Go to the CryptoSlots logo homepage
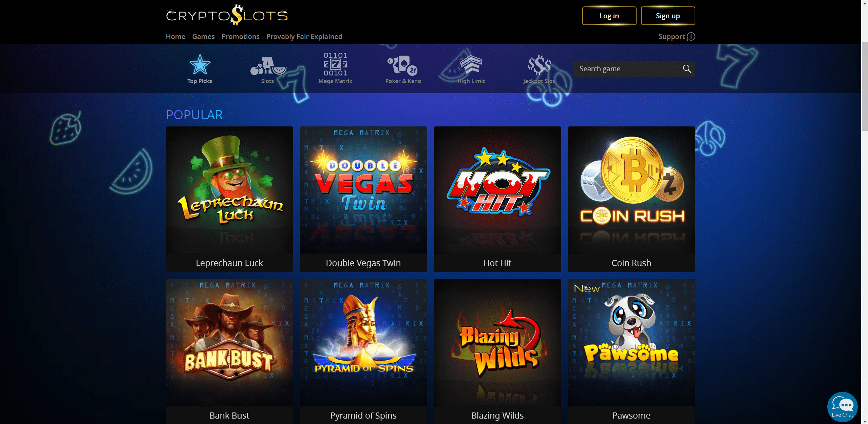The height and width of the screenshot is (424, 868). pos(227,15)
